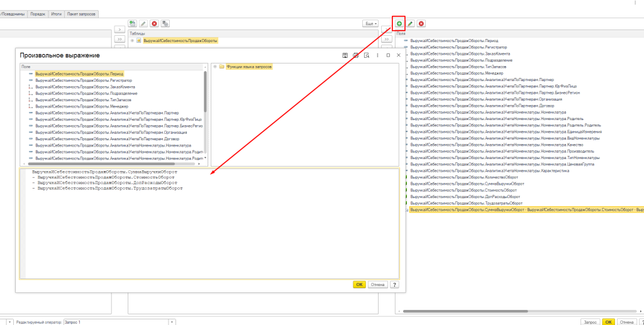This screenshot has width=644, height=325.
Task: Click the preview icon in expression dialog
Action: [x=365, y=55]
